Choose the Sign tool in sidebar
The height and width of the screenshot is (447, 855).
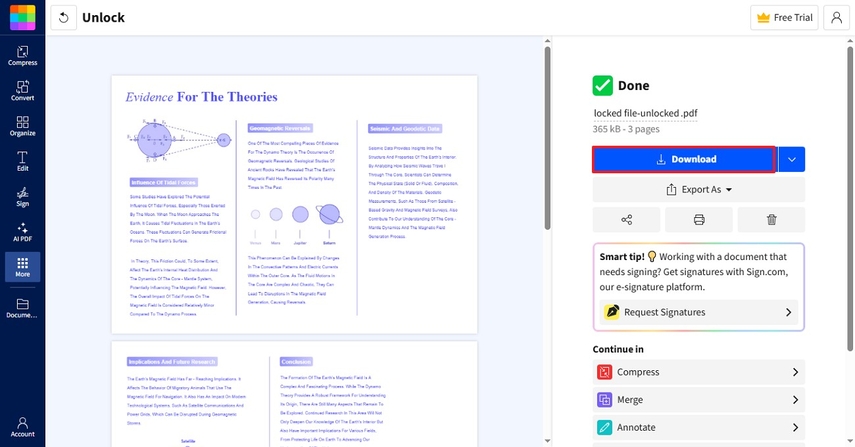click(x=22, y=197)
